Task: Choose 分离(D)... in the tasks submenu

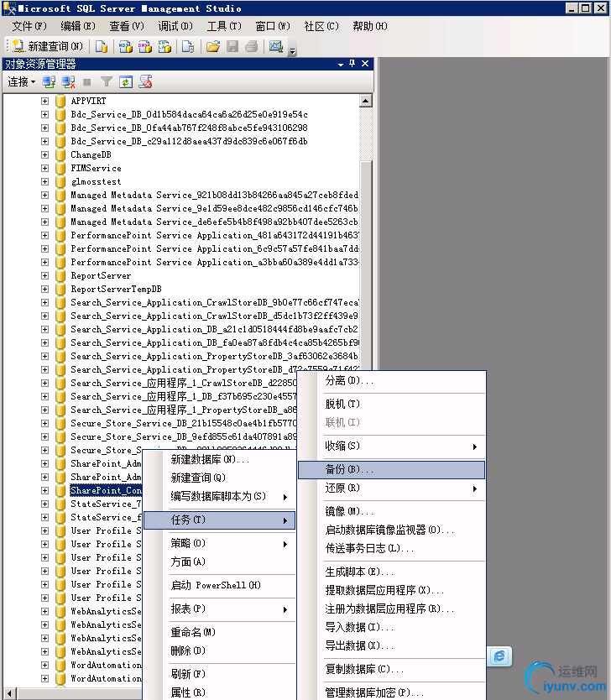Action: click(x=392, y=381)
